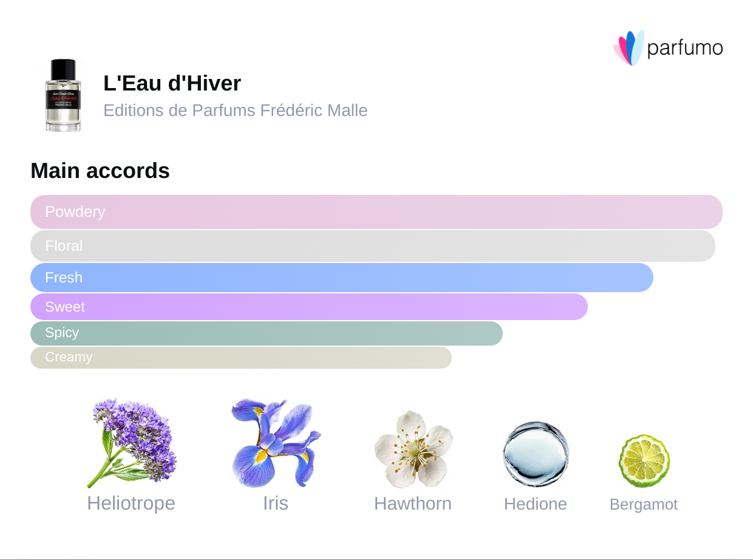Click the Hawthorn note label

413,504
